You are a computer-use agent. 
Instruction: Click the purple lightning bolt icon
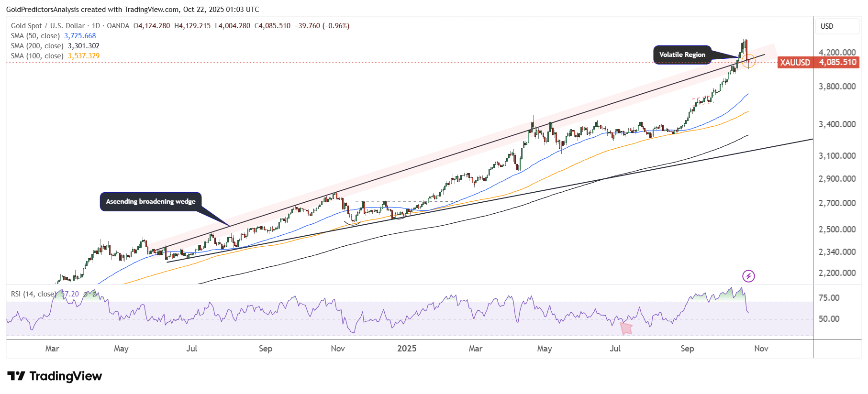pyautogui.click(x=748, y=276)
